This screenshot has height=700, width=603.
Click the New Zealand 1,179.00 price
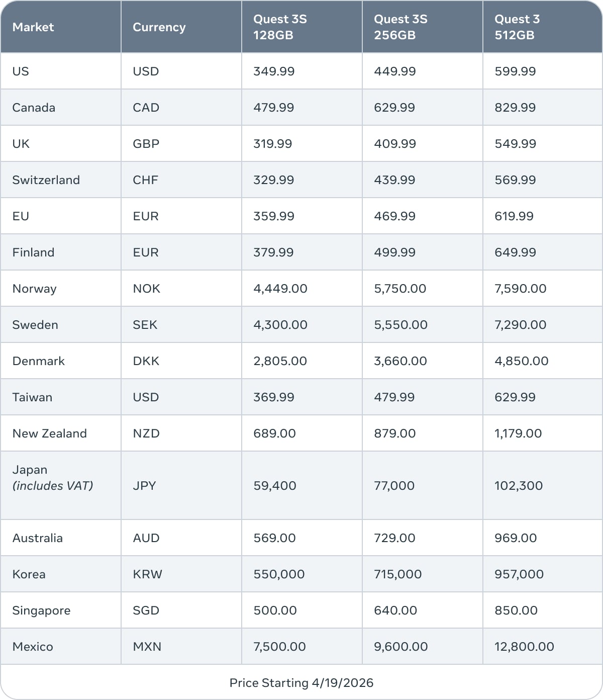pyautogui.click(x=518, y=433)
